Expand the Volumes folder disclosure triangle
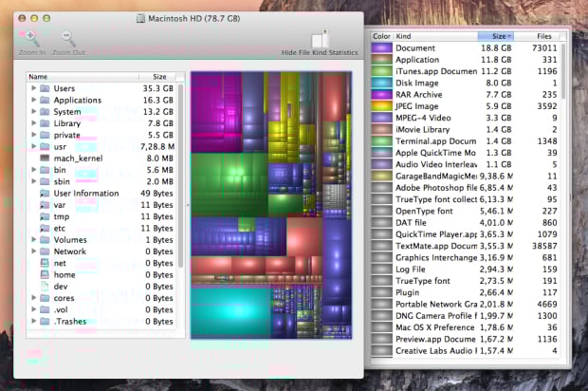 point(34,239)
